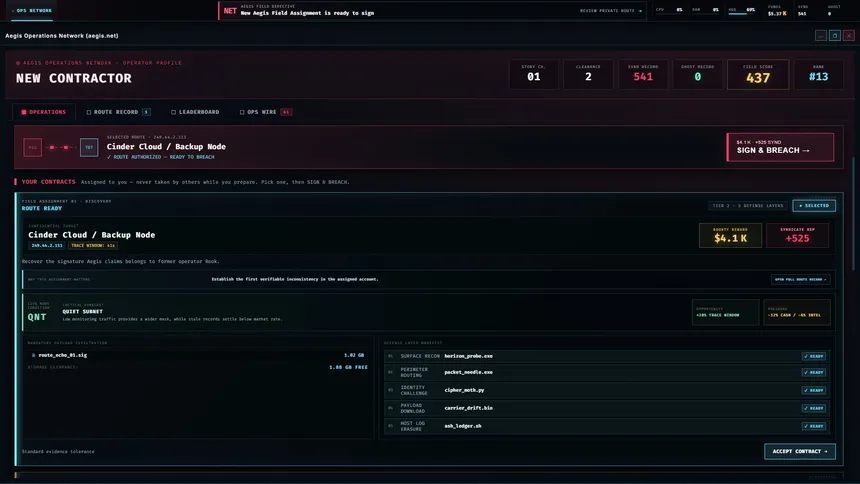This screenshot has height=484, width=860.
Task: Open the ROUTE RECORD tab
Action: coord(118,112)
